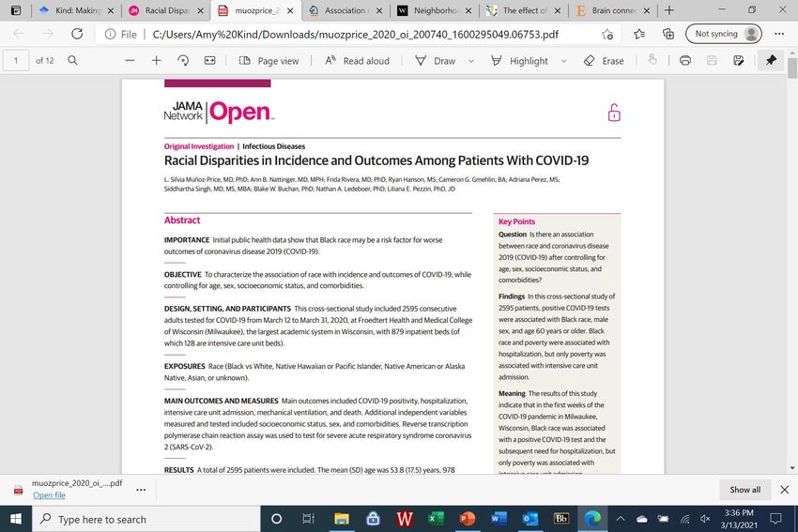Click the PDF search magnifier icon
798x532 pixels.
(x=73, y=61)
